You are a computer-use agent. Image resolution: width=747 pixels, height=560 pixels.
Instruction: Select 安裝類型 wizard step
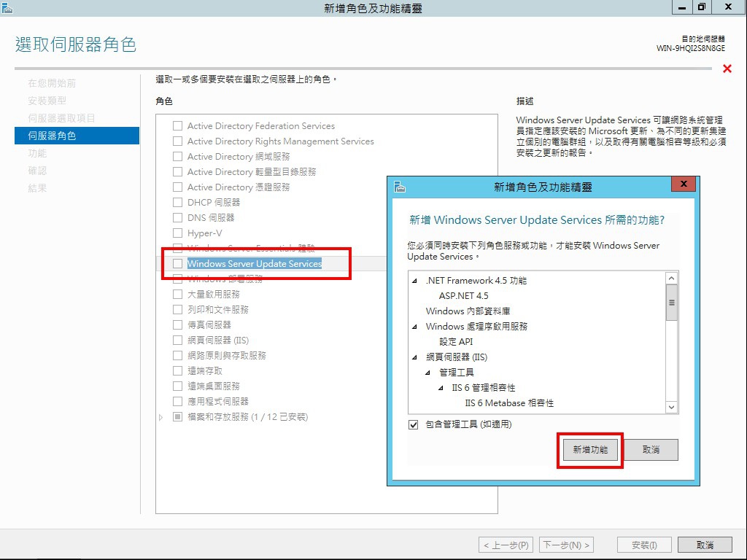(47, 101)
